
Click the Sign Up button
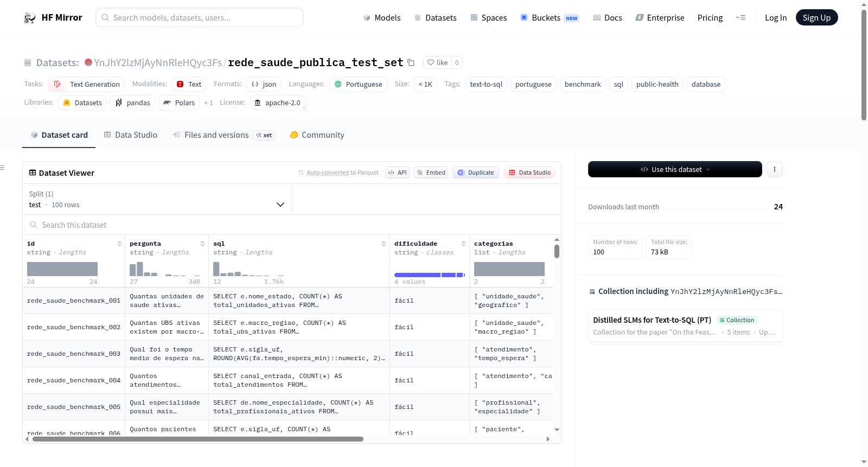click(816, 17)
